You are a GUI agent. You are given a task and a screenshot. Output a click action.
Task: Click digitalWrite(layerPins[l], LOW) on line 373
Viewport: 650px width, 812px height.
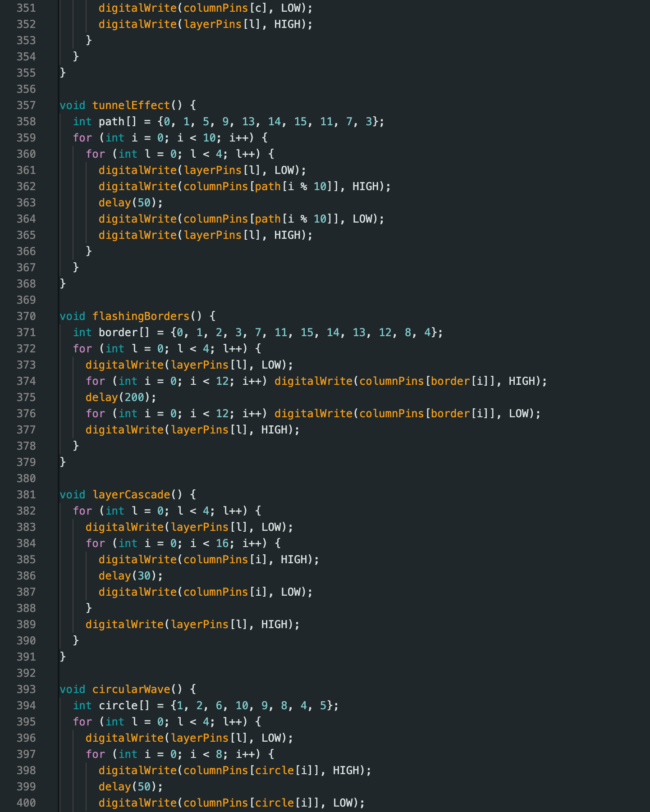click(x=189, y=365)
